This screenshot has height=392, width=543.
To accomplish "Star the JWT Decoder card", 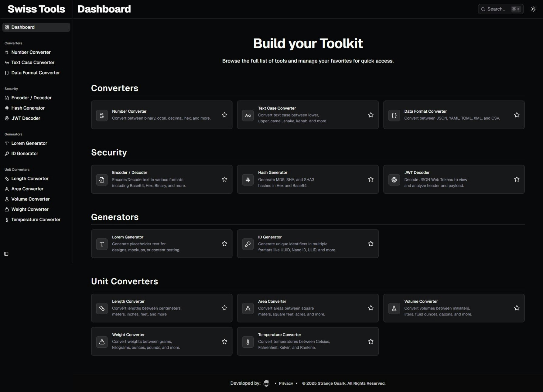I will click(x=517, y=179).
